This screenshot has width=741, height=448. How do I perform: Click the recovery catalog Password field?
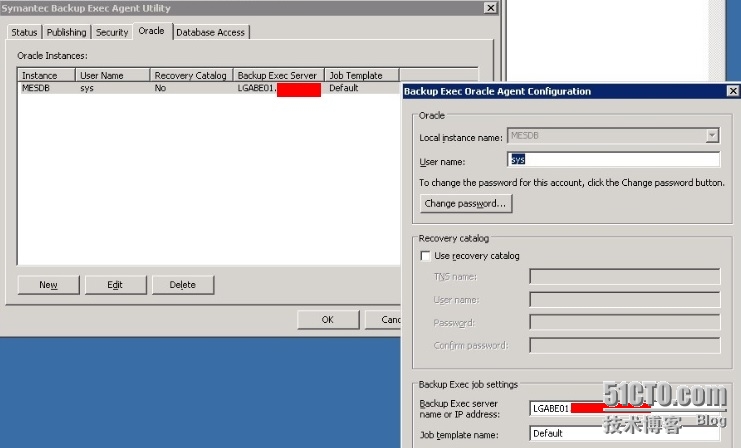pos(625,322)
